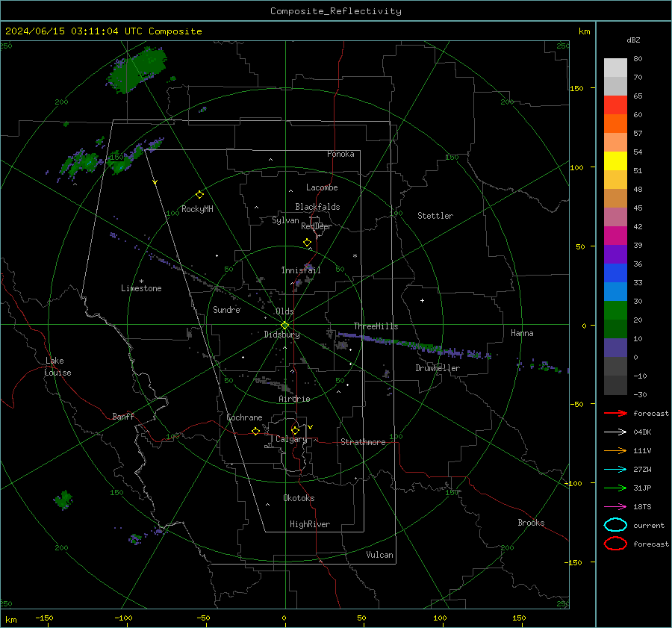Click the Vulcan town label
The image size is (672, 628).
point(379,555)
